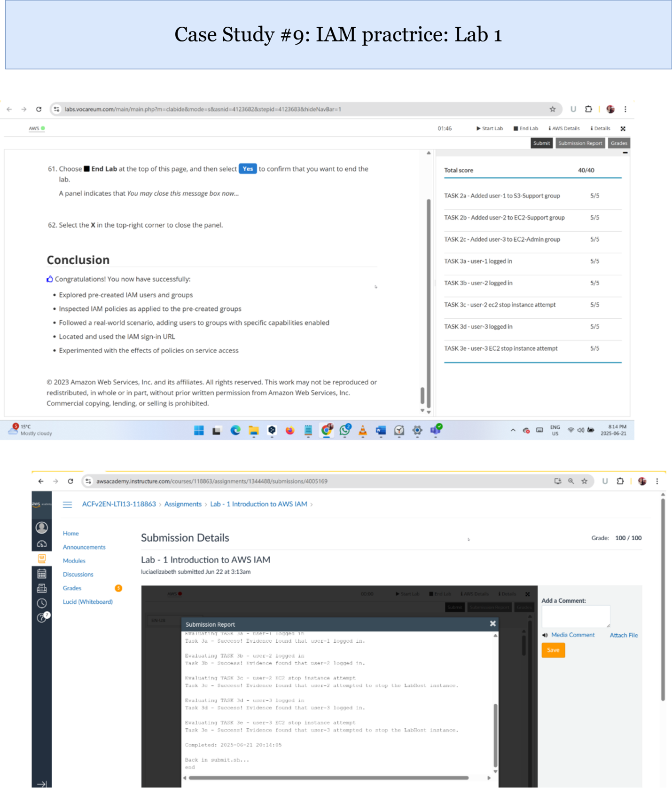Screen dimensions: 672x788
Task: Open Windows Start menu on taskbar
Action: [199, 430]
